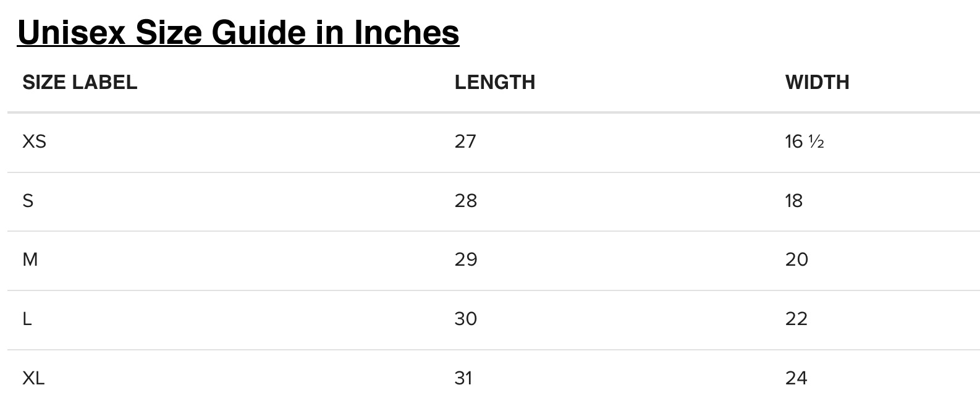The image size is (980, 406).
Task: Click the length value 28
Action: pyautogui.click(x=466, y=201)
